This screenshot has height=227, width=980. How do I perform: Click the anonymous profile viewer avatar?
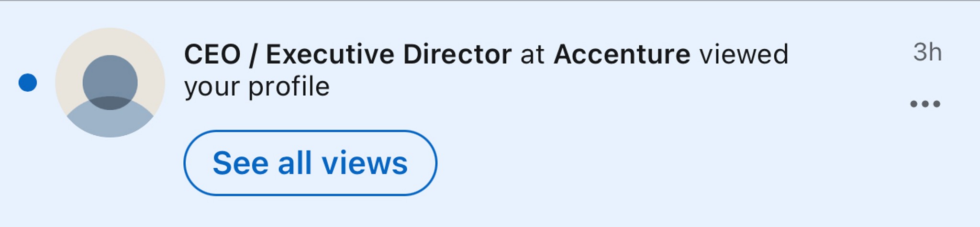click(x=110, y=82)
